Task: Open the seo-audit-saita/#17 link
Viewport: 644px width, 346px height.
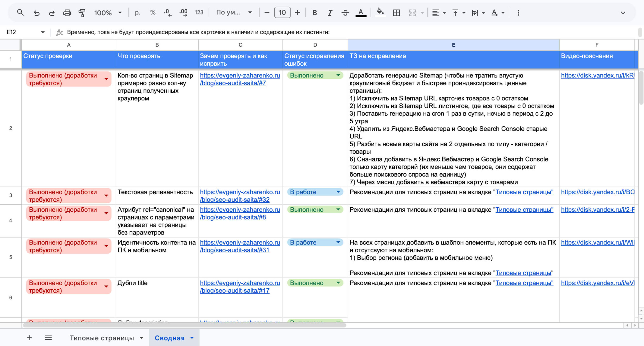Action: tap(240, 287)
